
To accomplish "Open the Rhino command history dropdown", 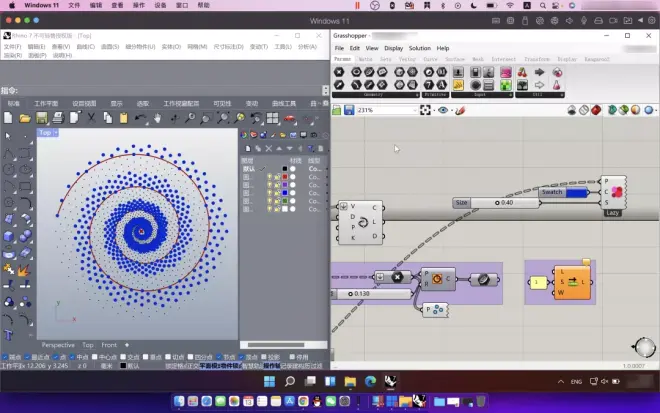I will 325,91.
